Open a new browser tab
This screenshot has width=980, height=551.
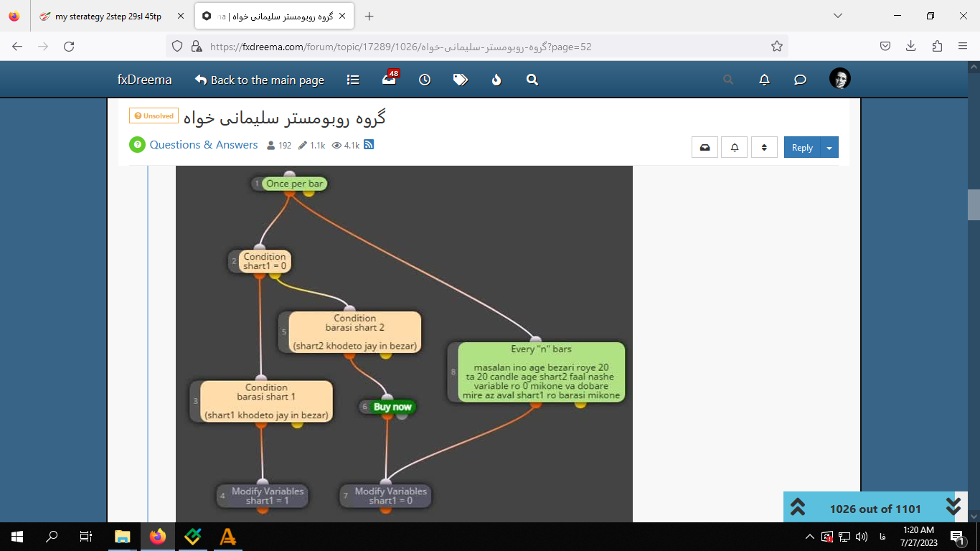369,16
